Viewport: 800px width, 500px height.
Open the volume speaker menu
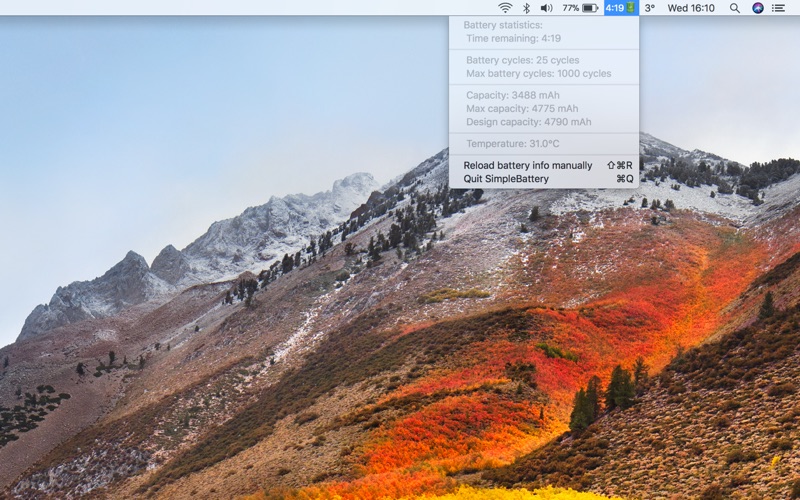pos(546,8)
